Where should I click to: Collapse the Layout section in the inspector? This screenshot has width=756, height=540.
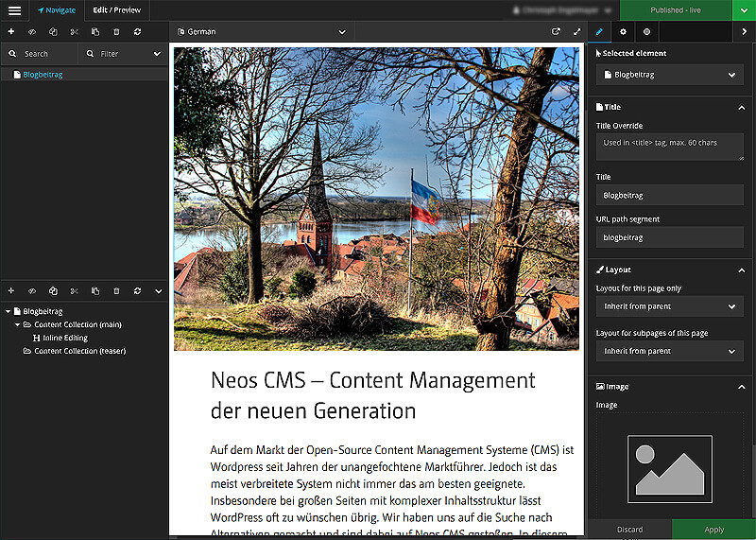pyautogui.click(x=742, y=270)
